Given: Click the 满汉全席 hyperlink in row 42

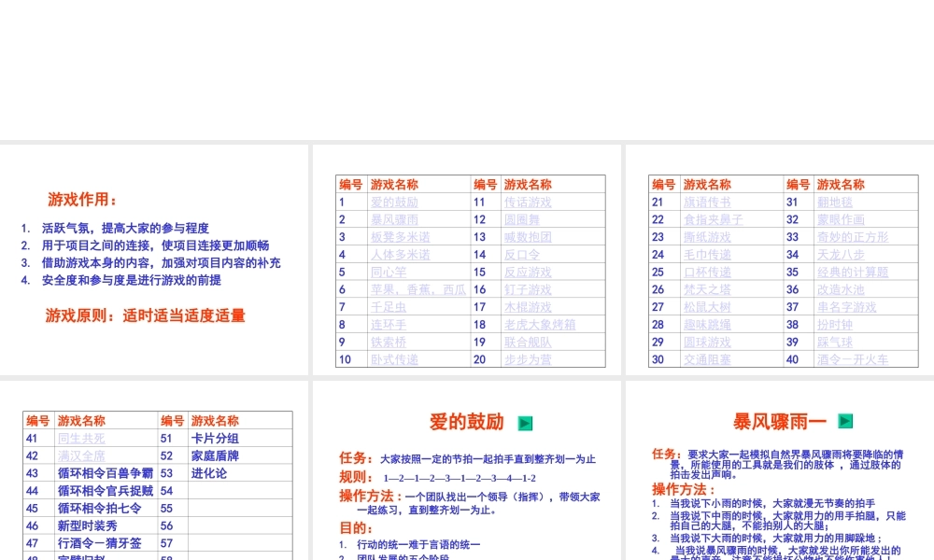Looking at the screenshot, I should (81, 455).
